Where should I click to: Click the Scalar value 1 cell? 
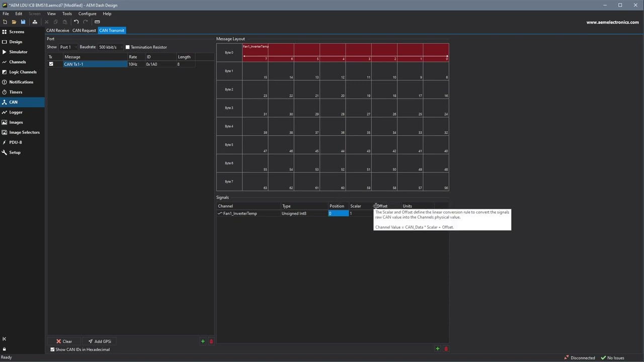(x=361, y=214)
